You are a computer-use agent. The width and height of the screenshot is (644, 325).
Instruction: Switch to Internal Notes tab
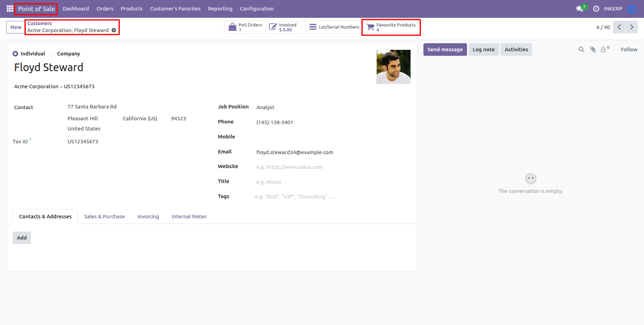189,217
